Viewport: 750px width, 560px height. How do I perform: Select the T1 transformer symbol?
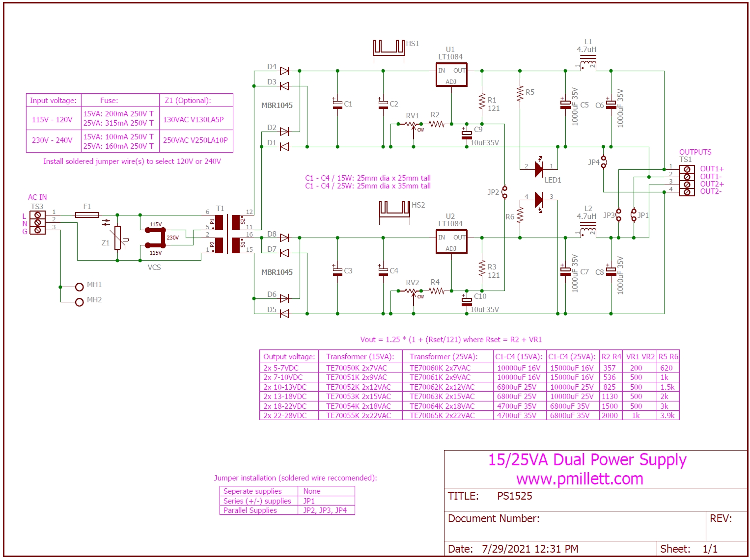click(228, 234)
